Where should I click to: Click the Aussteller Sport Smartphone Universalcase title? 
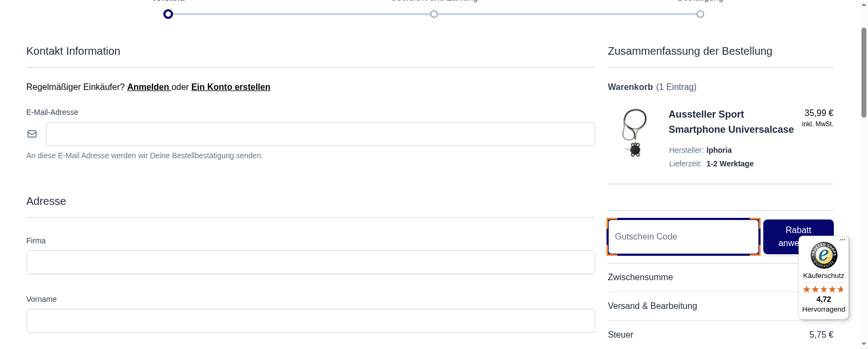[731, 122]
